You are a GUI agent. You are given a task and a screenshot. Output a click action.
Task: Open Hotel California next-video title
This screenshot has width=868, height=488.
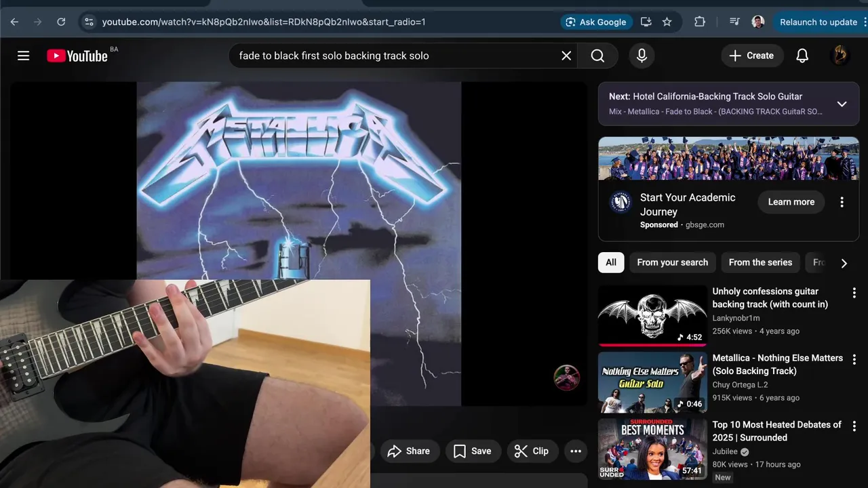click(x=717, y=96)
